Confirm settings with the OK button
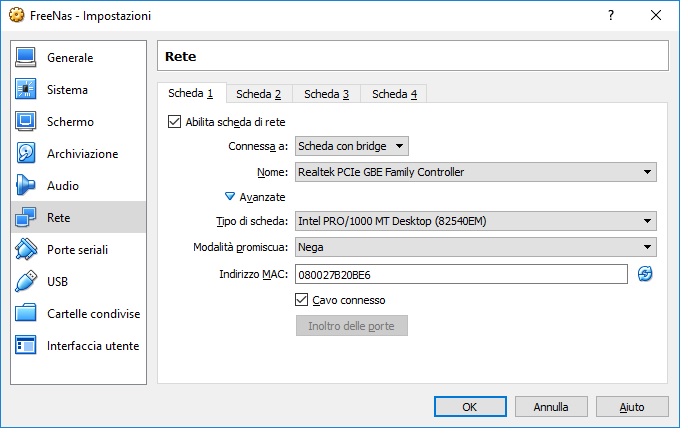 (x=470, y=407)
